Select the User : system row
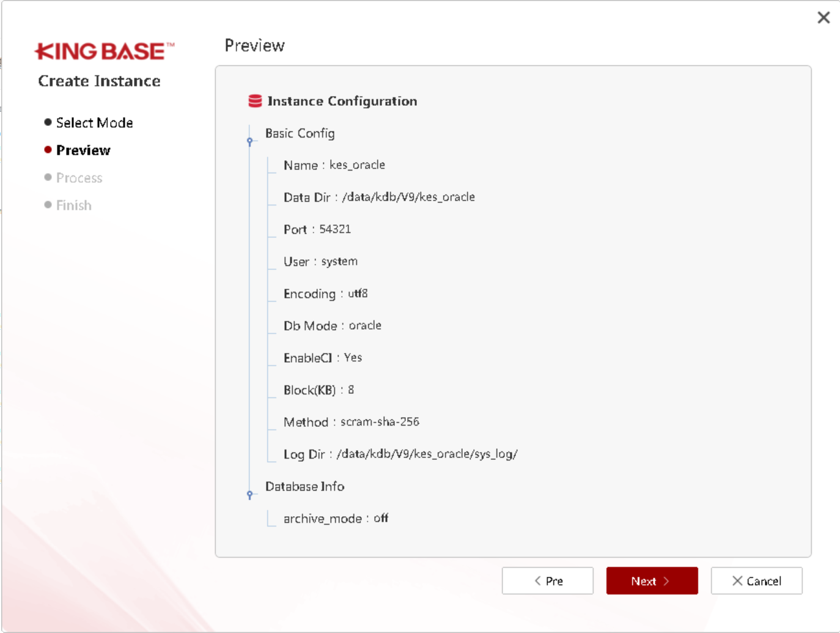 [320, 261]
